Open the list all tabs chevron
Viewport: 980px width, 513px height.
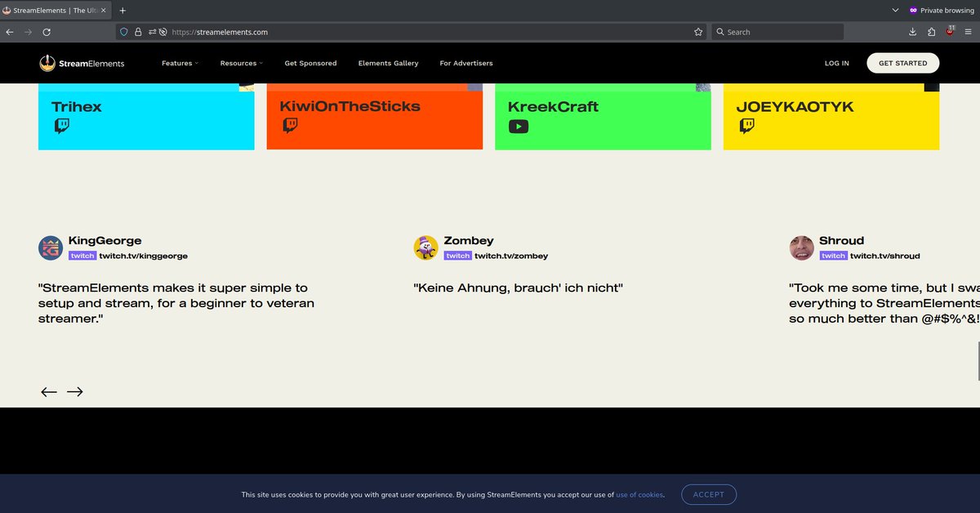[896, 11]
